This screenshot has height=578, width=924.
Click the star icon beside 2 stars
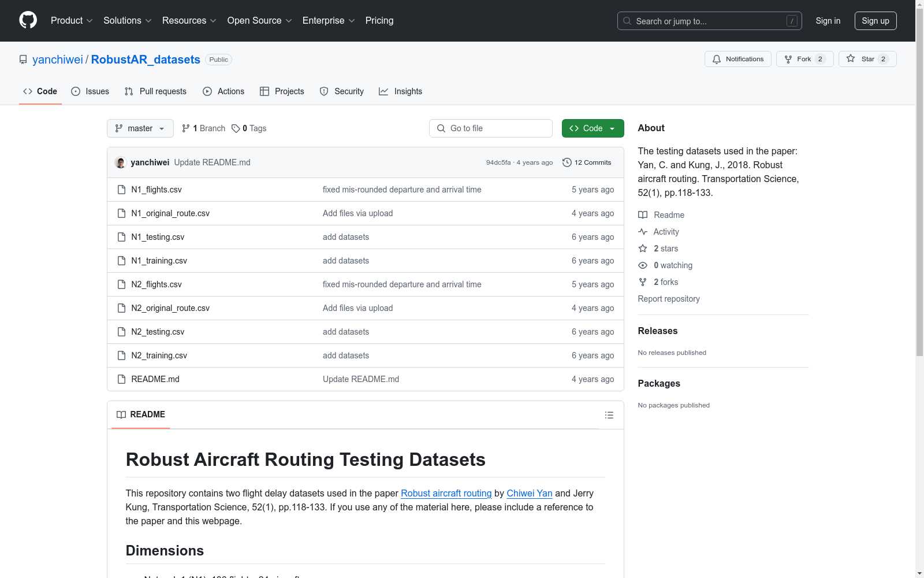click(x=643, y=249)
